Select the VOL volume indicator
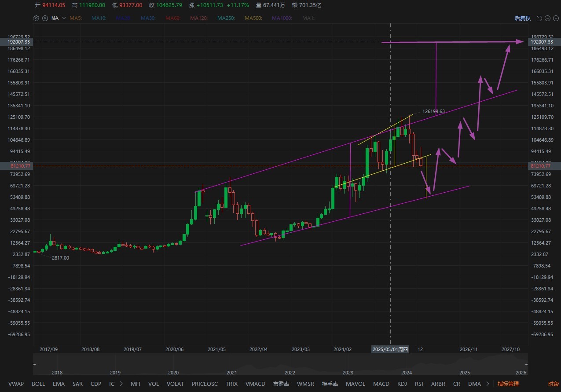561x392 pixels. coord(154,384)
